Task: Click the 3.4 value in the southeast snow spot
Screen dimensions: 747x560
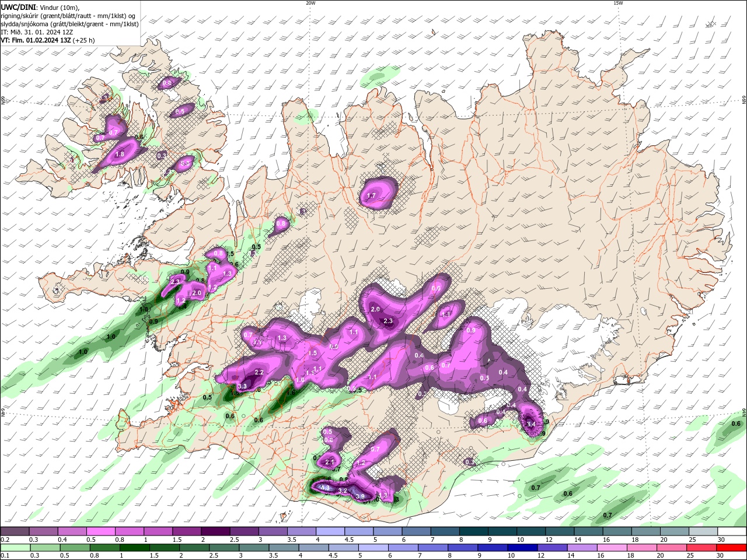Action: pyautogui.click(x=531, y=424)
